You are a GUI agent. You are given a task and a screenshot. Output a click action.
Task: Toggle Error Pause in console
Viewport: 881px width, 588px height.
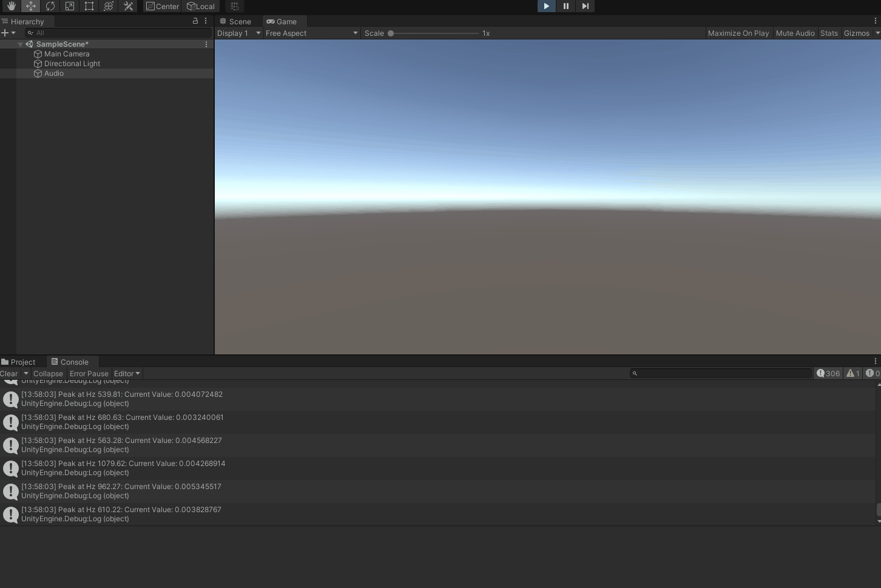tap(89, 374)
